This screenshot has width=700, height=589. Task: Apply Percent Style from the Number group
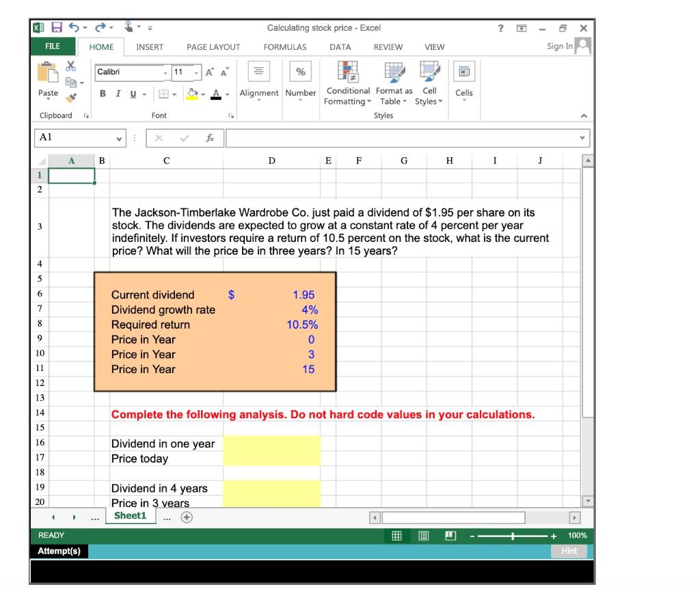[301, 70]
